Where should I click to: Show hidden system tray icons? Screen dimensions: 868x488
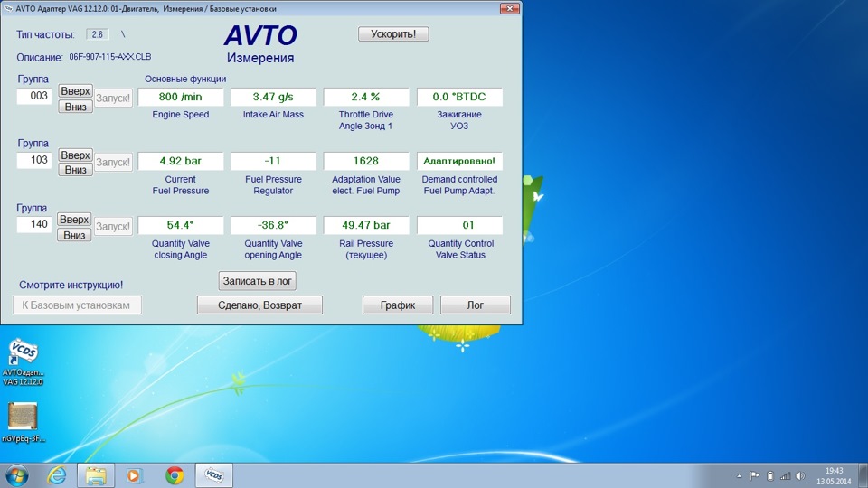pyautogui.click(x=739, y=476)
